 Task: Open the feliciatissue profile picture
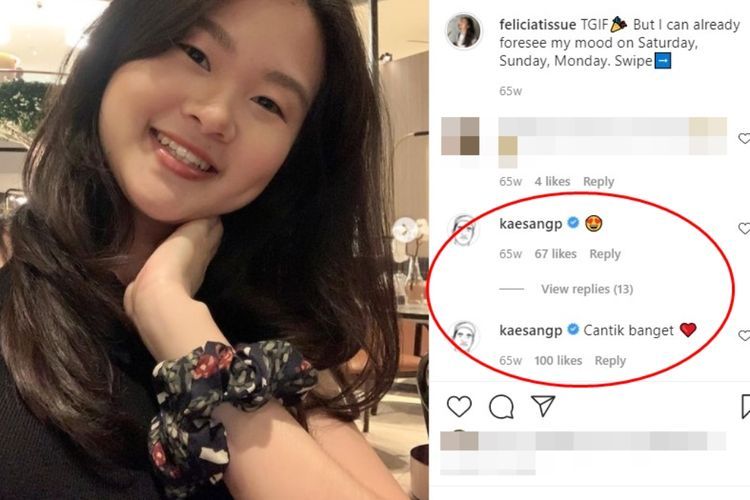463,31
